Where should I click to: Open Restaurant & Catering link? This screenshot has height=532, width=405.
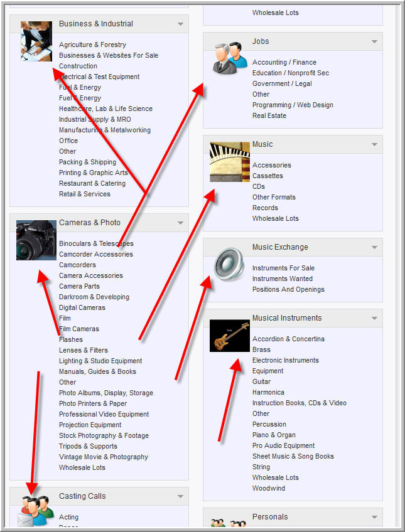(x=92, y=183)
